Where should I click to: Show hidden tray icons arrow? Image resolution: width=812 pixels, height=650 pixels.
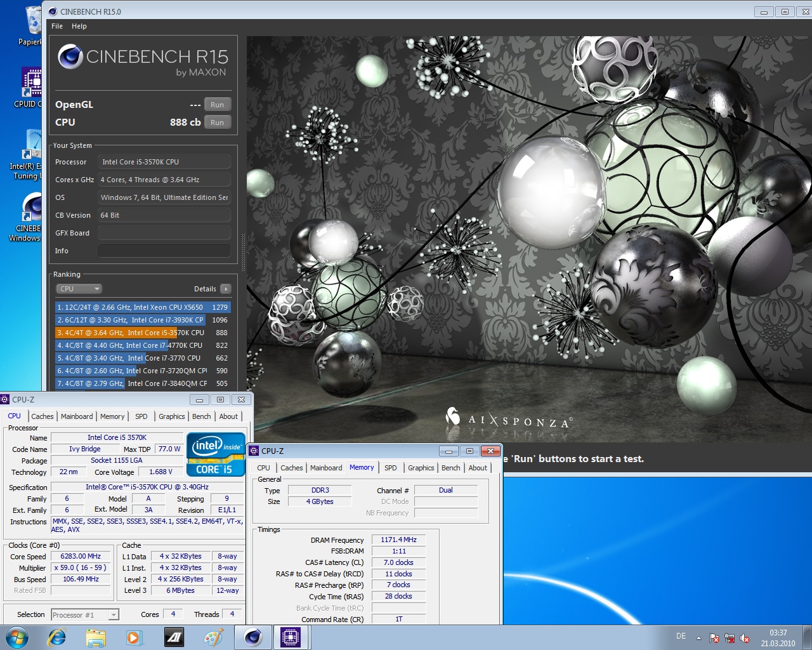click(698, 637)
